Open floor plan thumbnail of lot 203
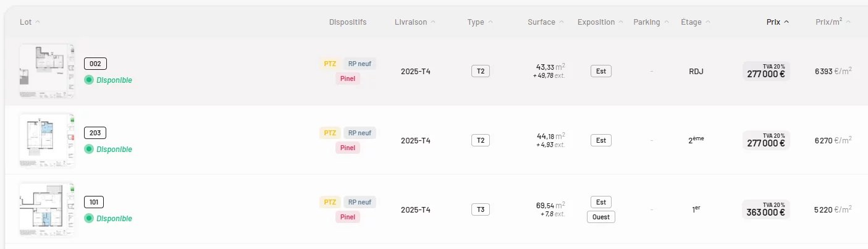868x249 pixels. (47, 140)
